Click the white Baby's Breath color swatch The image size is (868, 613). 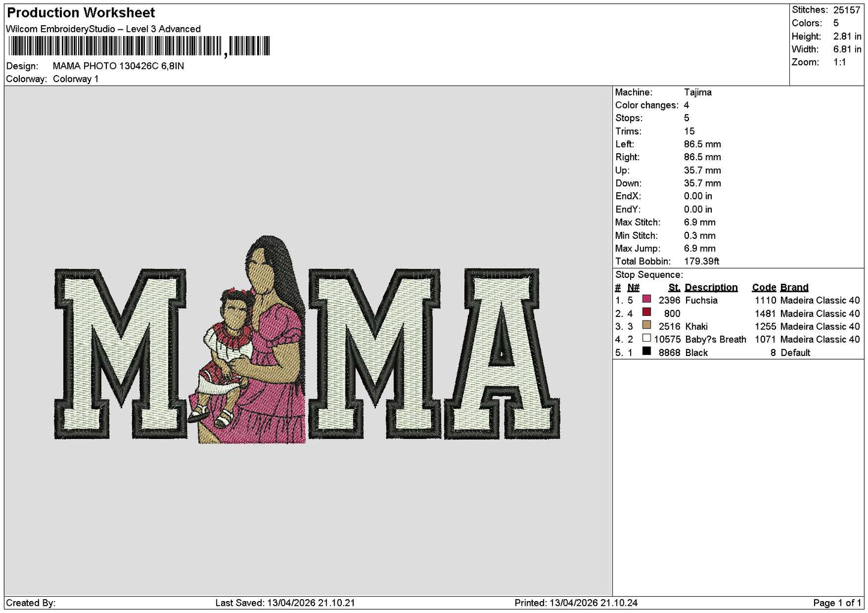(646, 338)
